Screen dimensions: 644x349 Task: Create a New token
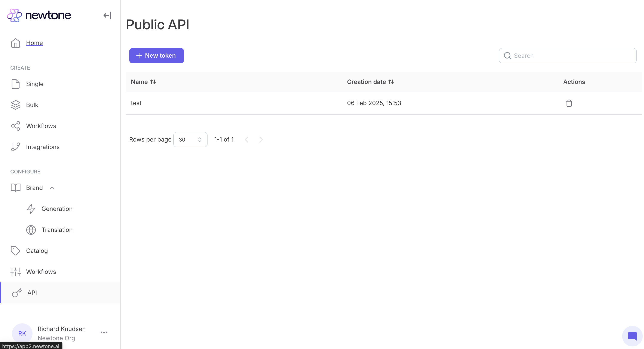point(156,55)
